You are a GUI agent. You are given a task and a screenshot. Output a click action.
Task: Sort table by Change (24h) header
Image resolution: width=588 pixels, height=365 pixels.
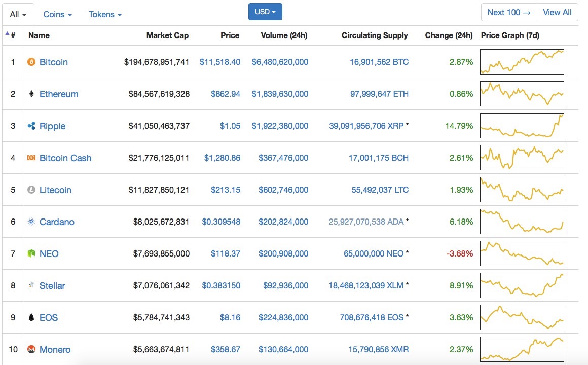tap(449, 35)
